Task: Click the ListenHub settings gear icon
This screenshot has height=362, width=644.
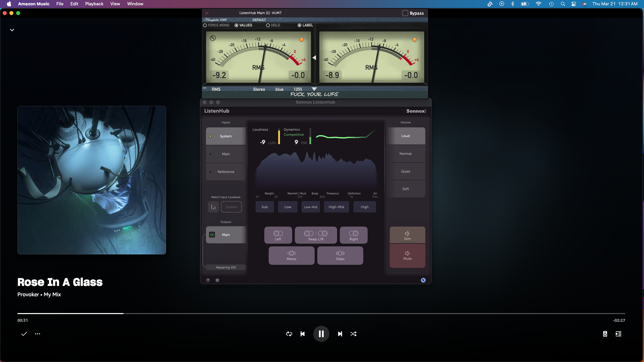Action: pos(217,280)
